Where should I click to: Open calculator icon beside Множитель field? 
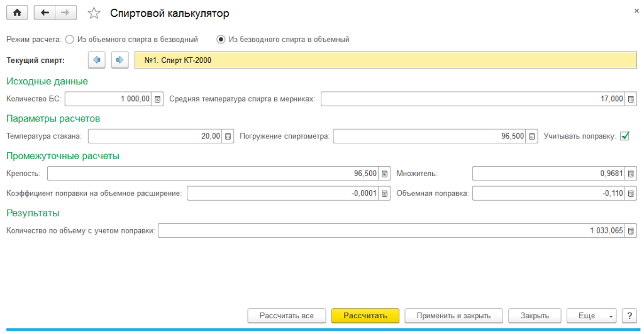(x=631, y=174)
